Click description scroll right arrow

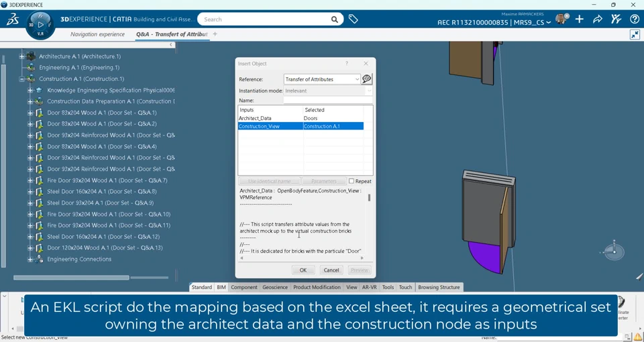(362, 258)
